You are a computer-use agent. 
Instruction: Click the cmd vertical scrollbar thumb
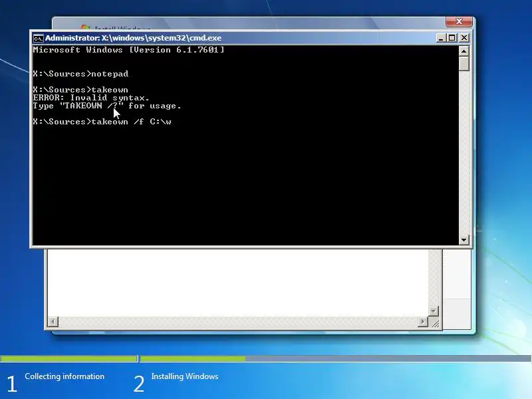click(464, 64)
